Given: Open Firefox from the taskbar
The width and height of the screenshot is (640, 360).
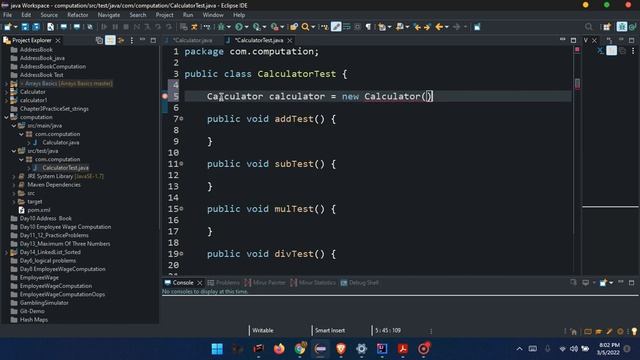Looking at the screenshot, I should point(279,349).
